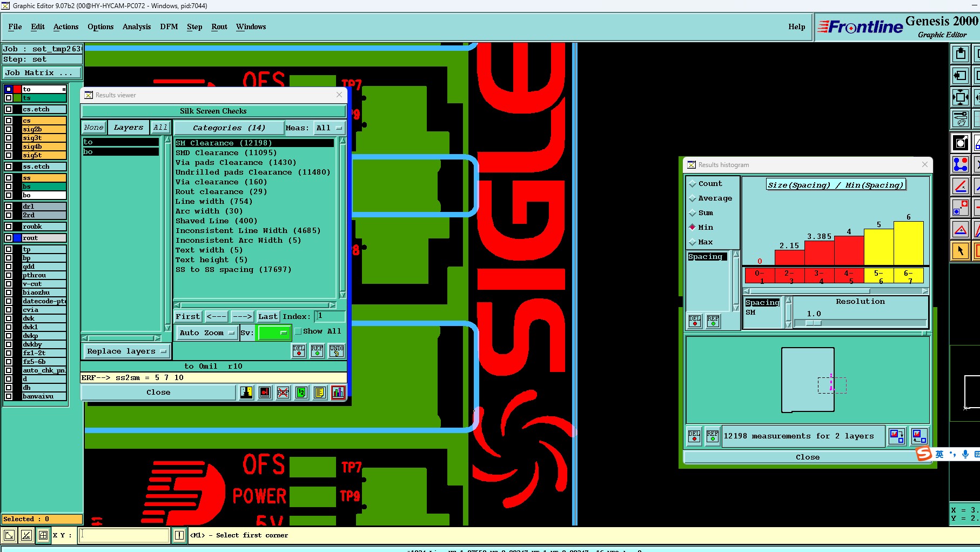Click the red line with blue base measure icon
980x552 pixels.
point(961,186)
